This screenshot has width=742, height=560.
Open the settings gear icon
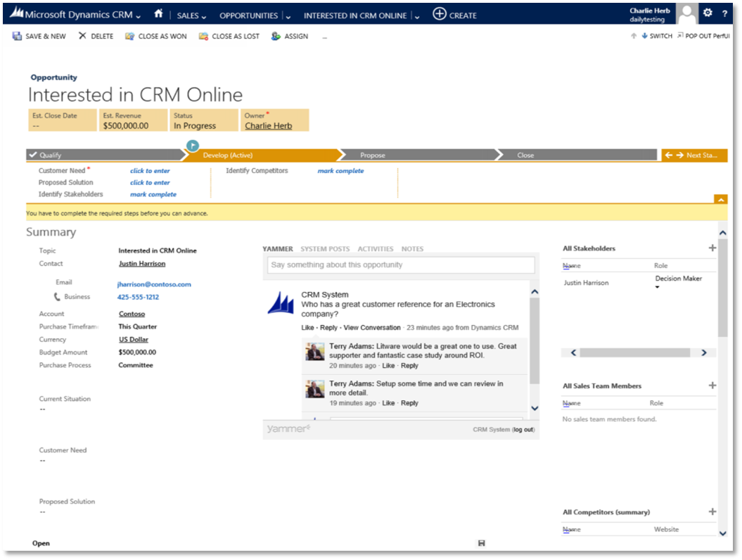pyautogui.click(x=708, y=13)
